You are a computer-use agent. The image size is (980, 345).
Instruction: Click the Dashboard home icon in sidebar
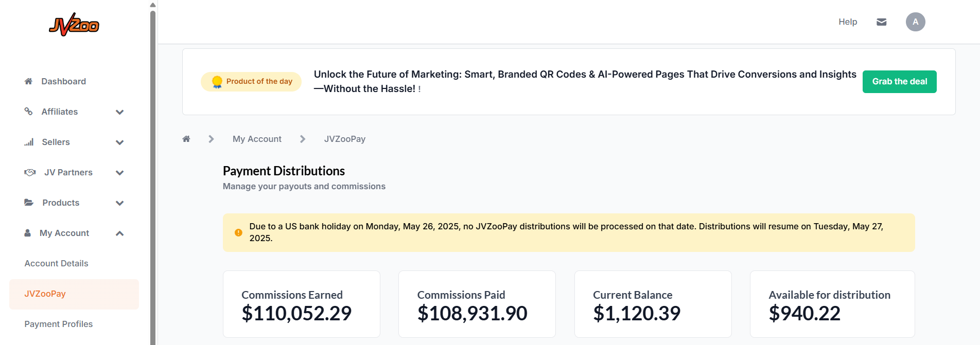coord(29,81)
